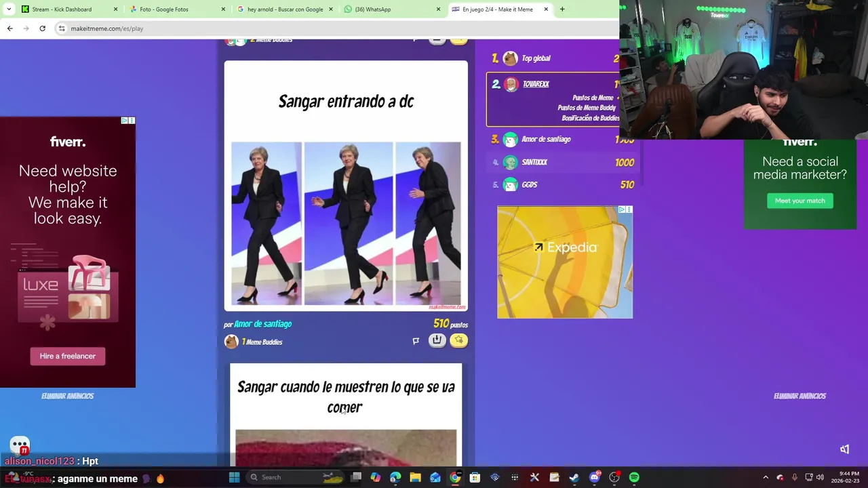Click GGPS player avatar

coord(511,184)
